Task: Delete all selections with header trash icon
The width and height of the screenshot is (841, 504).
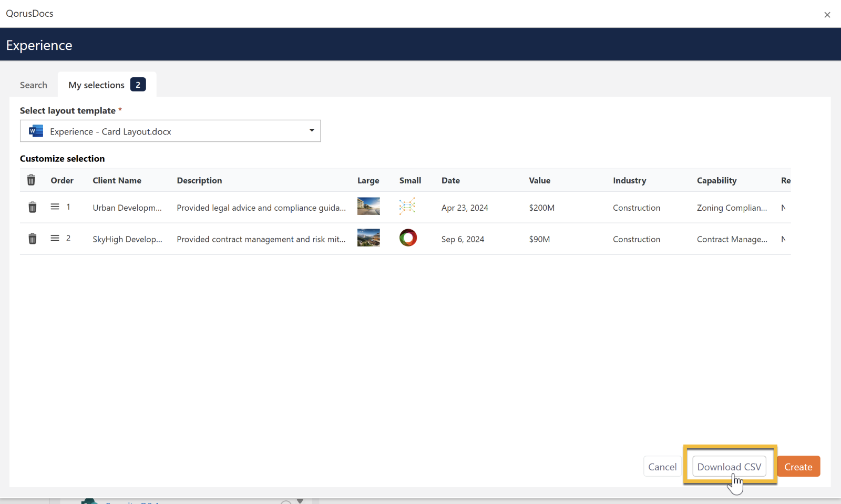Action: point(32,180)
